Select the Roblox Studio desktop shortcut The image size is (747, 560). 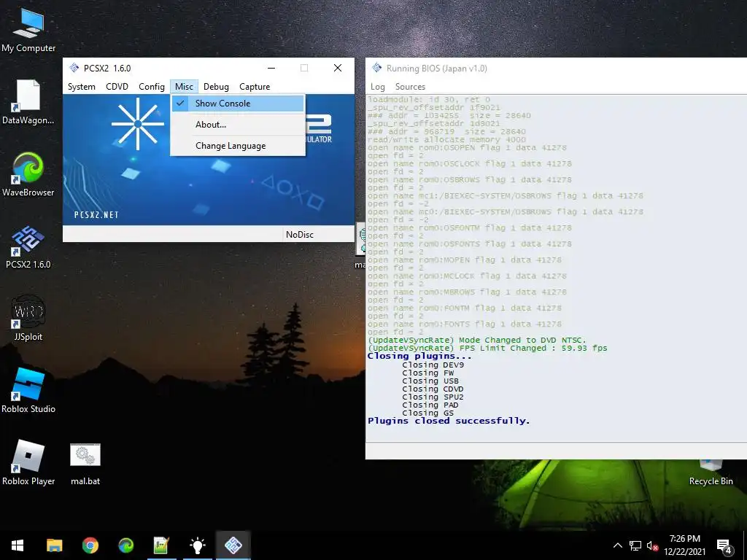pyautogui.click(x=28, y=391)
